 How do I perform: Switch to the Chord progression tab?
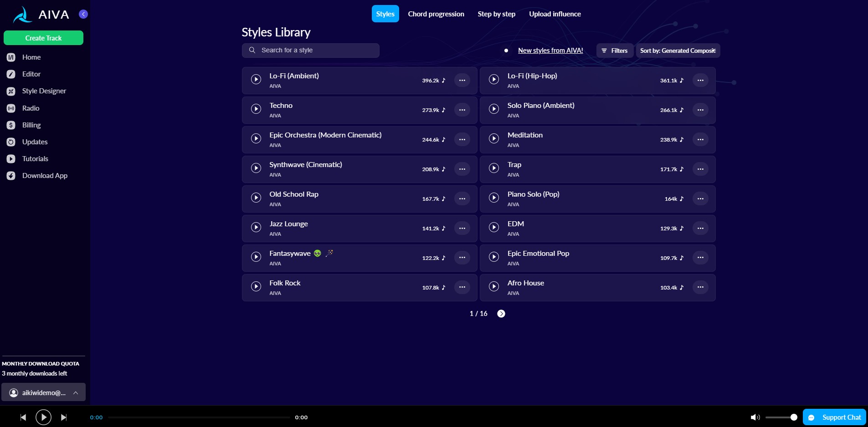(436, 14)
